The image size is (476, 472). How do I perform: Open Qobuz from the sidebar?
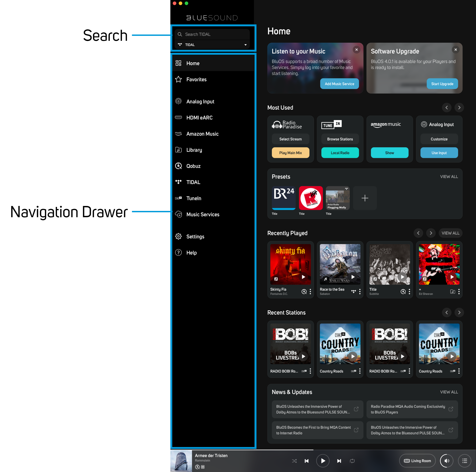point(193,166)
